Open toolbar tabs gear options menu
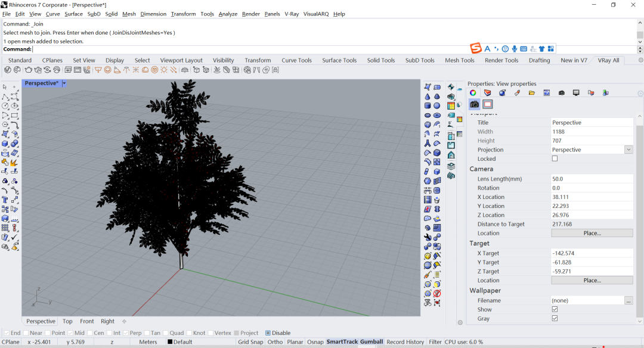644x348 pixels. [x=640, y=60]
